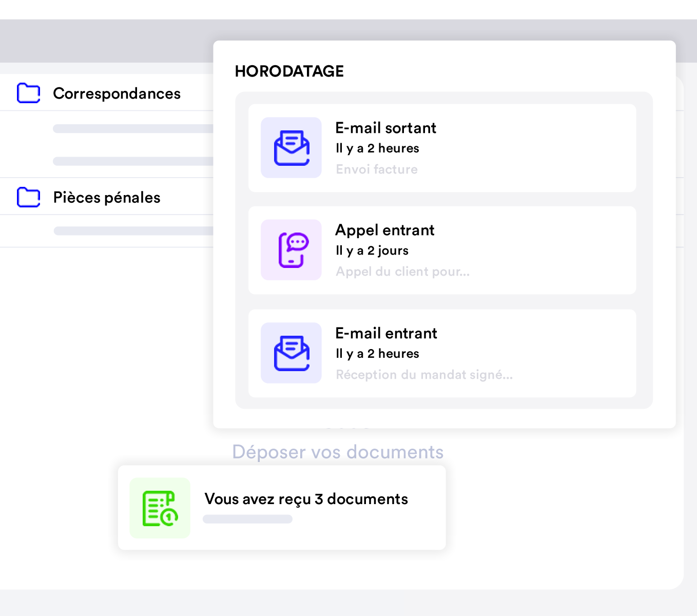The height and width of the screenshot is (616, 697).
Task: Click the grey bar under the documents notification
Action: tap(247, 519)
